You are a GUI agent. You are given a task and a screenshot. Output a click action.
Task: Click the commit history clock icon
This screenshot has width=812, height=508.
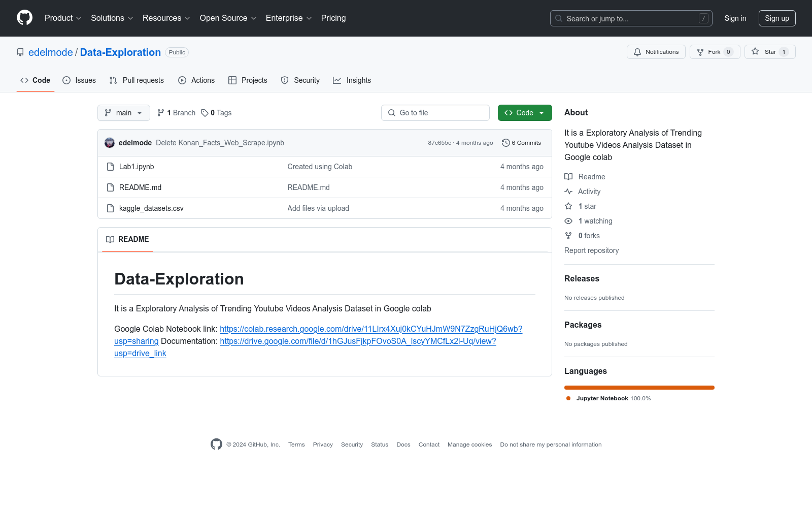point(505,143)
